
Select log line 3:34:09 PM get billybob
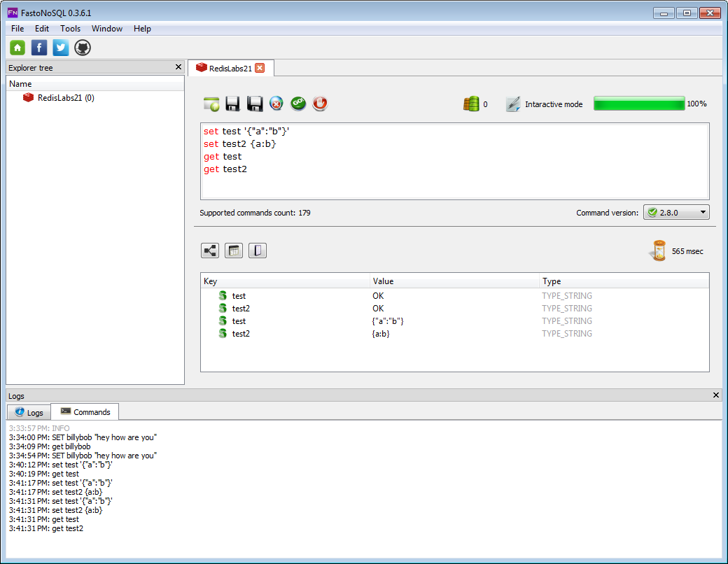(50, 446)
